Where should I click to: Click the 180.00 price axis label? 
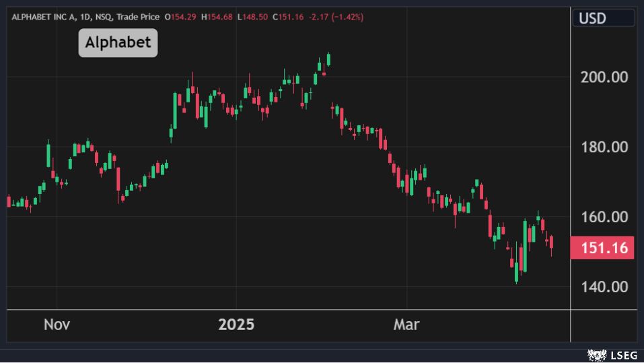(x=604, y=147)
